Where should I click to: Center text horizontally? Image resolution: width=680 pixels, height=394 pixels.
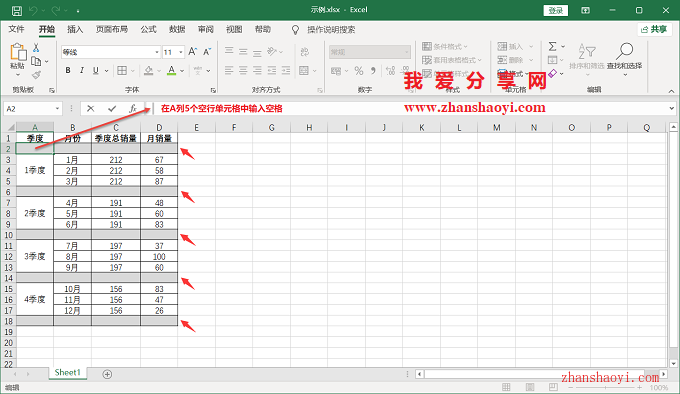(243, 70)
